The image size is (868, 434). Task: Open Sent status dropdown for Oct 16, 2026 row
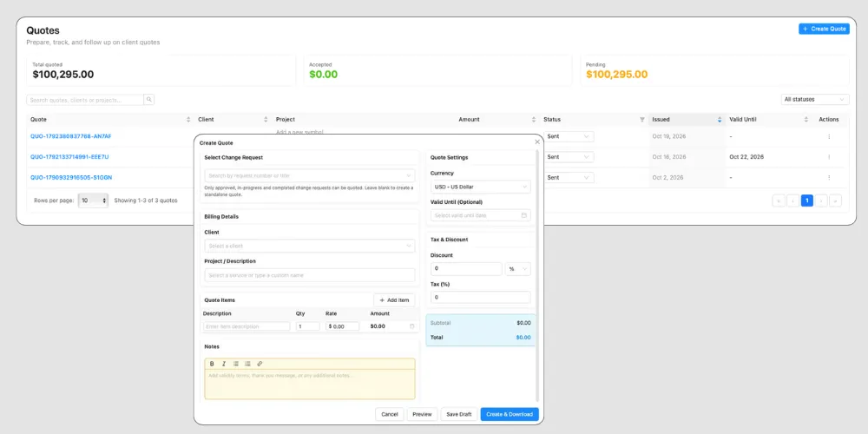click(x=569, y=156)
